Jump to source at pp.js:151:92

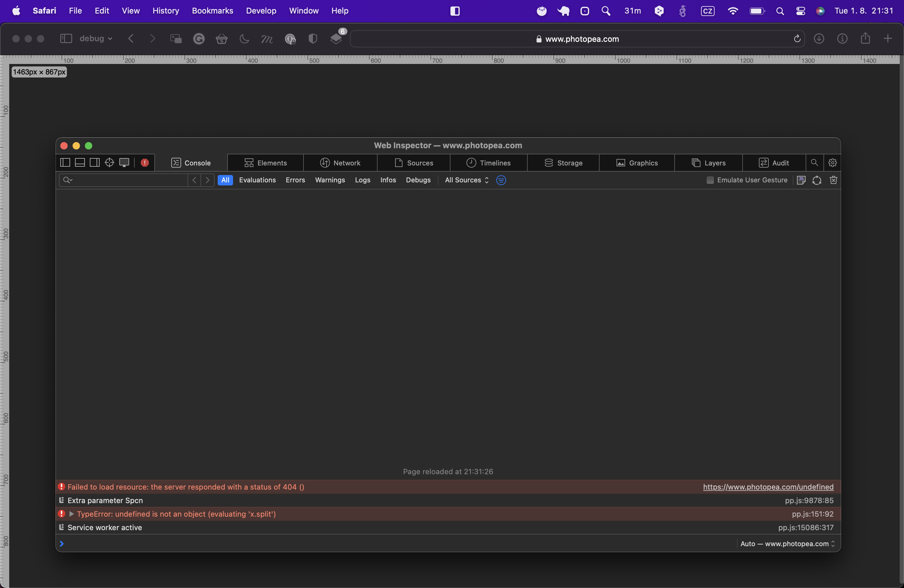coord(812,514)
